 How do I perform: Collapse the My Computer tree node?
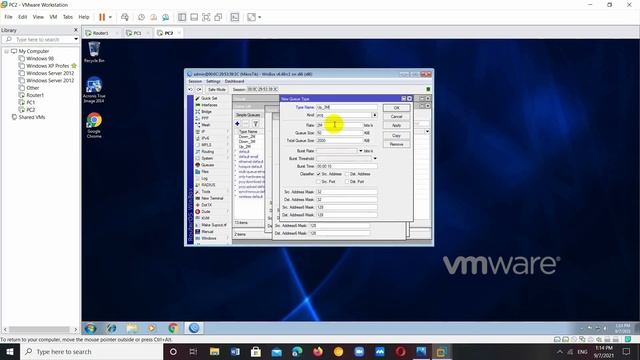coord(7,51)
